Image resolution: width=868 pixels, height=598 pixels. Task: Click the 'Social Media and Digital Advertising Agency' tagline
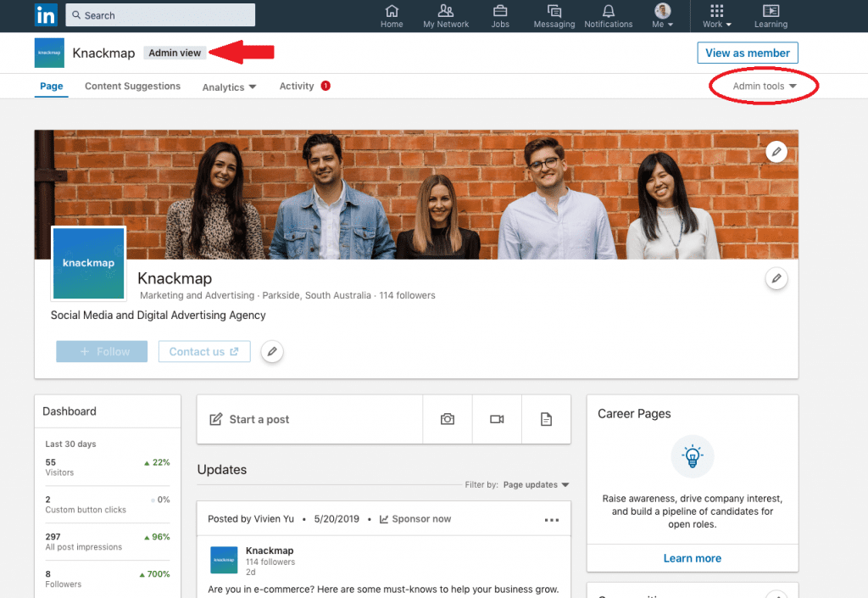[x=159, y=315]
